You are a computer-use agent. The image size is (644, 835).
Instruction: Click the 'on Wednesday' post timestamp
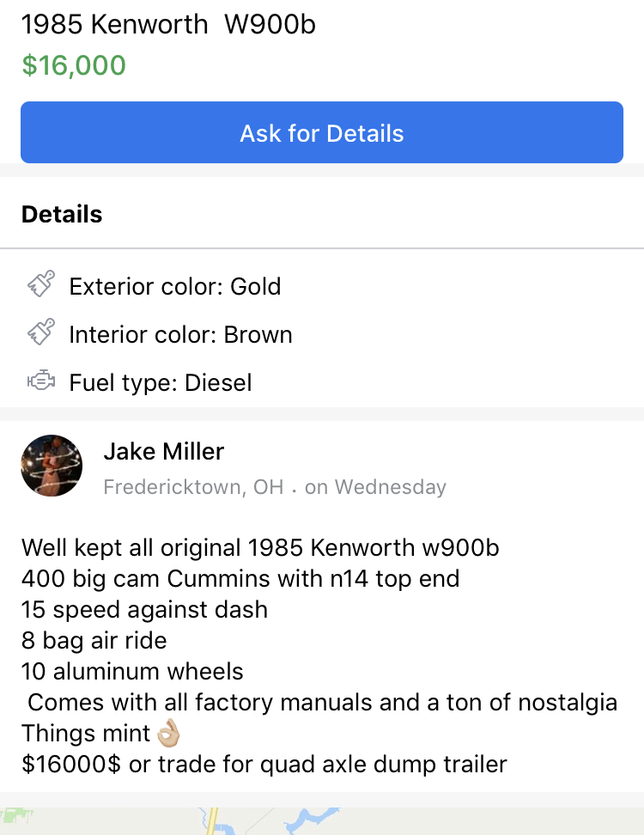[x=375, y=487]
